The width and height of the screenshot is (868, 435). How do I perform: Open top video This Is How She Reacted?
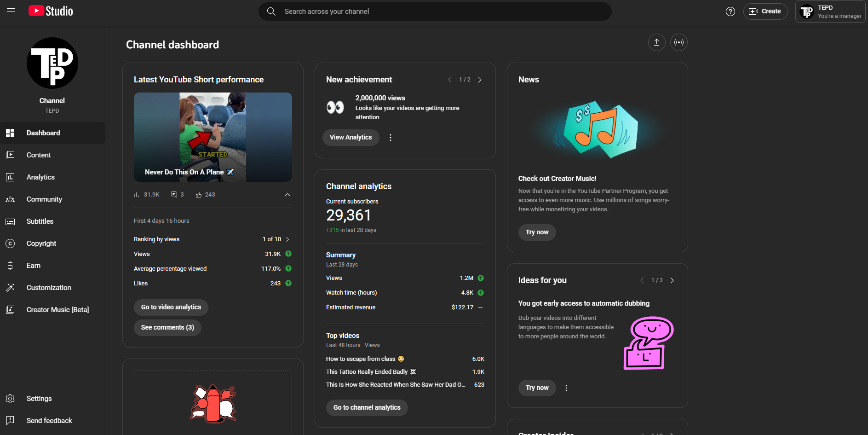(x=396, y=385)
